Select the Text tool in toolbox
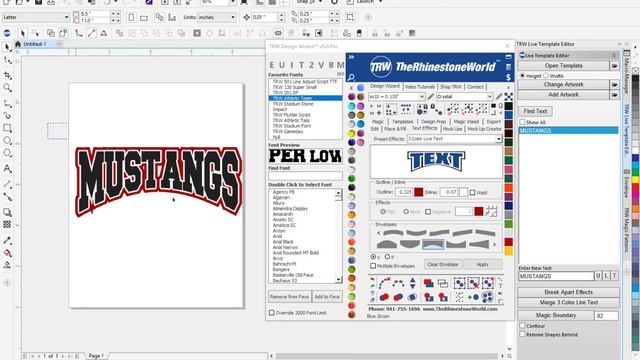This screenshot has width=640, height=360. point(7,168)
